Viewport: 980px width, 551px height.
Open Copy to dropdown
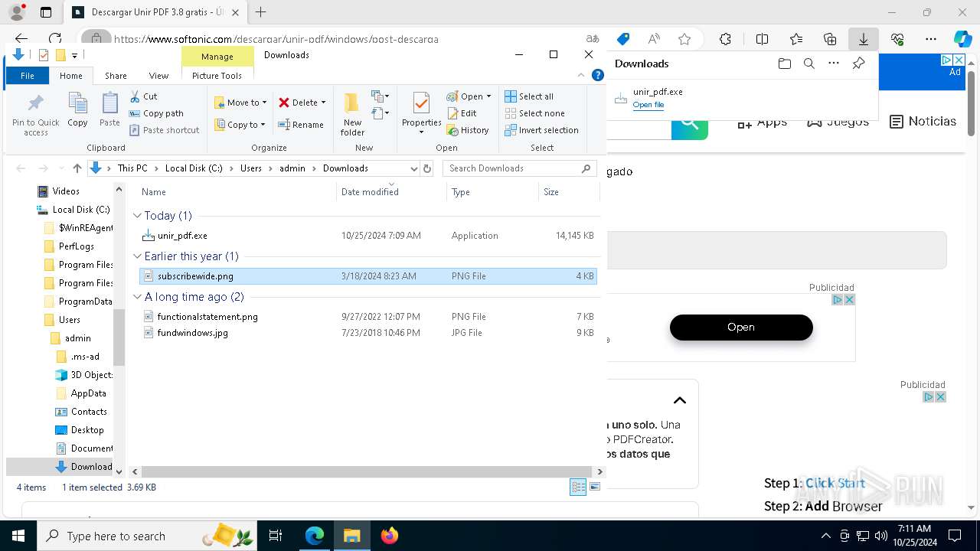pos(240,125)
